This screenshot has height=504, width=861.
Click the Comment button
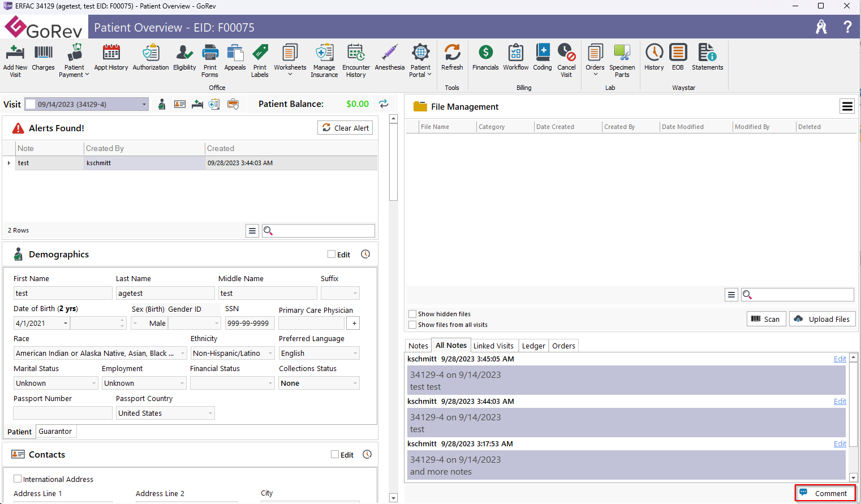click(825, 493)
